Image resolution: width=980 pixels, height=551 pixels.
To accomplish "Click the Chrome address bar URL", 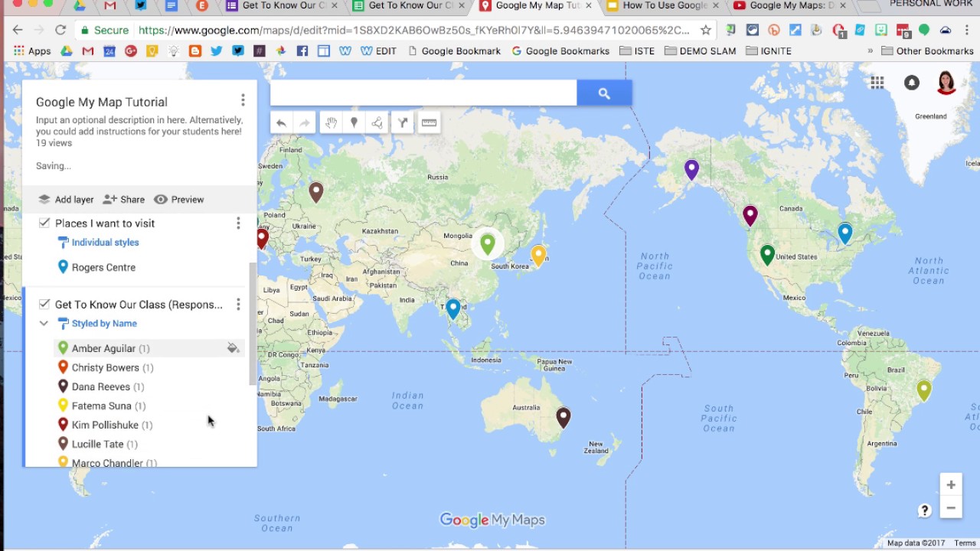I will tap(413, 31).
